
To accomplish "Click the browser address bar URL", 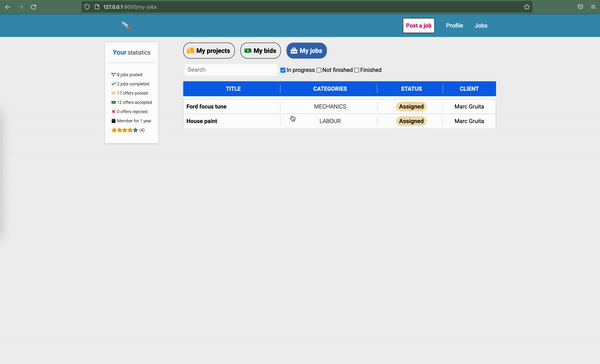I will point(130,7).
